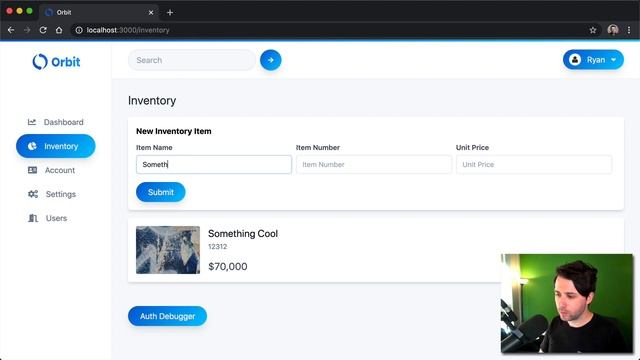Bookmark page with the star icon
This screenshot has width=640, height=360.
tap(593, 30)
